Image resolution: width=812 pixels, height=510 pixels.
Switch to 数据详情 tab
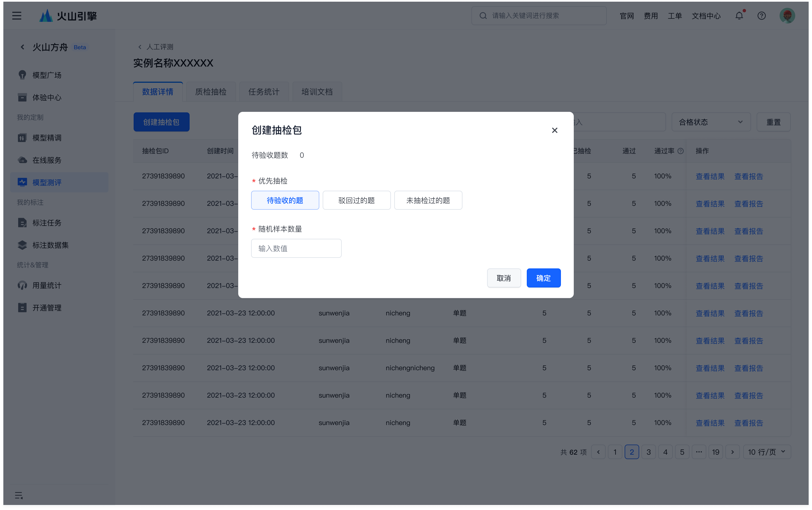tap(158, 92)
